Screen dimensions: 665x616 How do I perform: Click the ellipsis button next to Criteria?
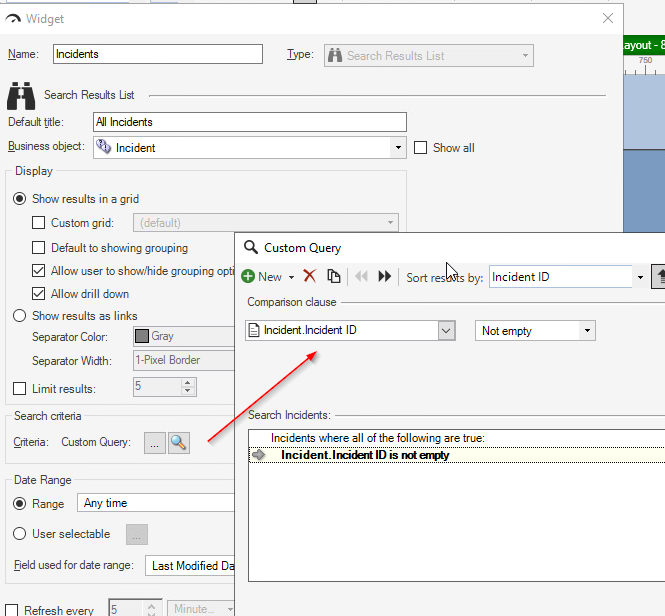(x=154, y=442)
